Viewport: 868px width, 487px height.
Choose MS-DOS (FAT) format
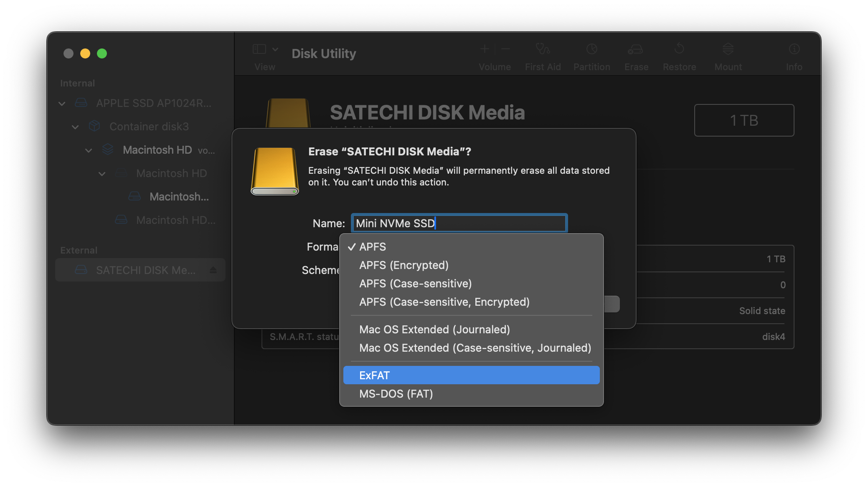[x=471, y=393]
